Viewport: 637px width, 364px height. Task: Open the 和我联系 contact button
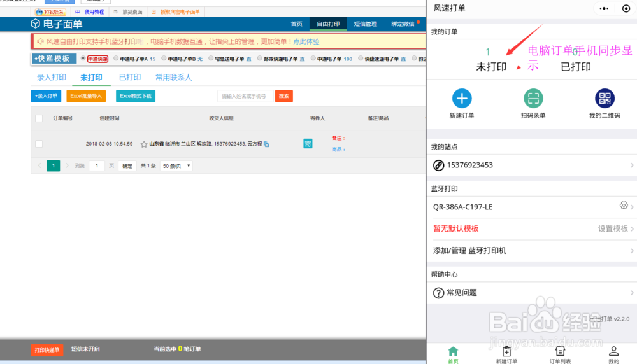tap(50, 11)
